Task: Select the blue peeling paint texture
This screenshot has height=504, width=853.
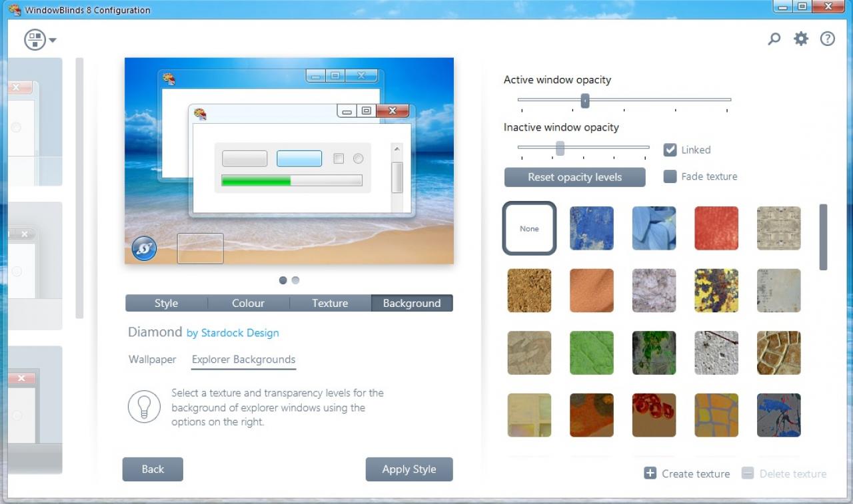Action: pos(592,228)
